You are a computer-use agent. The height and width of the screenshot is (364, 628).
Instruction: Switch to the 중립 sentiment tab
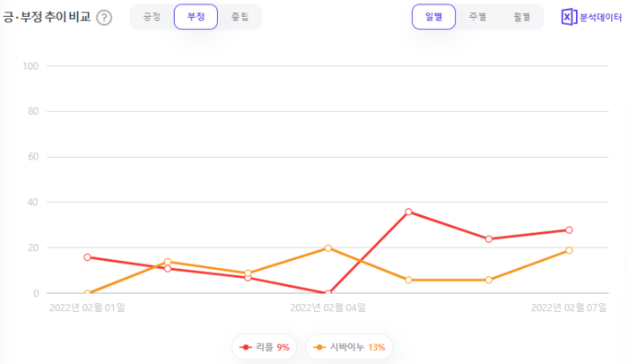click(x=240, y=17)
